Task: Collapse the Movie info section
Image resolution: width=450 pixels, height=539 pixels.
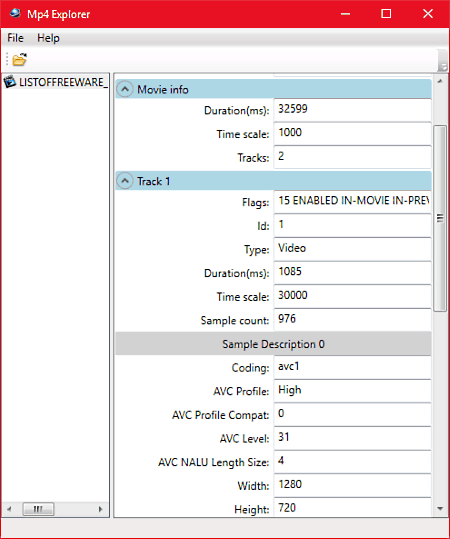Action: tap(124, 89)
